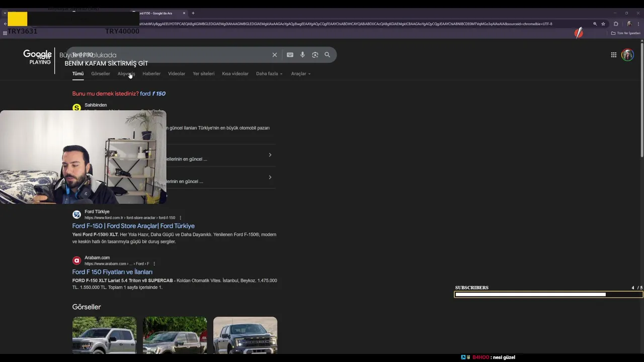Open the second dark red truck image

pos(175,335)
